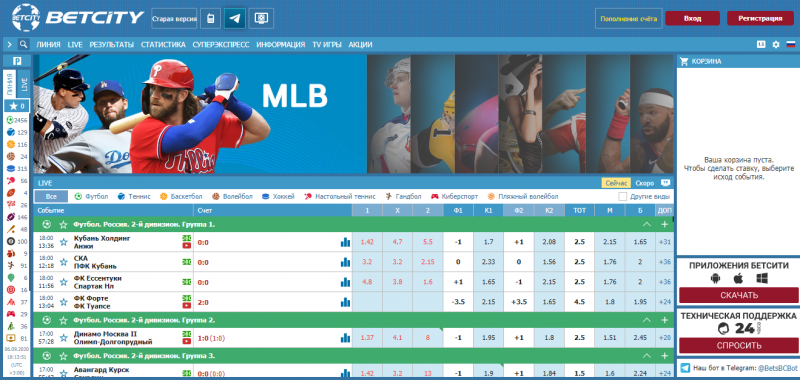Screen dimensions: 800x380
Task: Switch sidebar to vertical LIVE tab
Action: point(23,84)
